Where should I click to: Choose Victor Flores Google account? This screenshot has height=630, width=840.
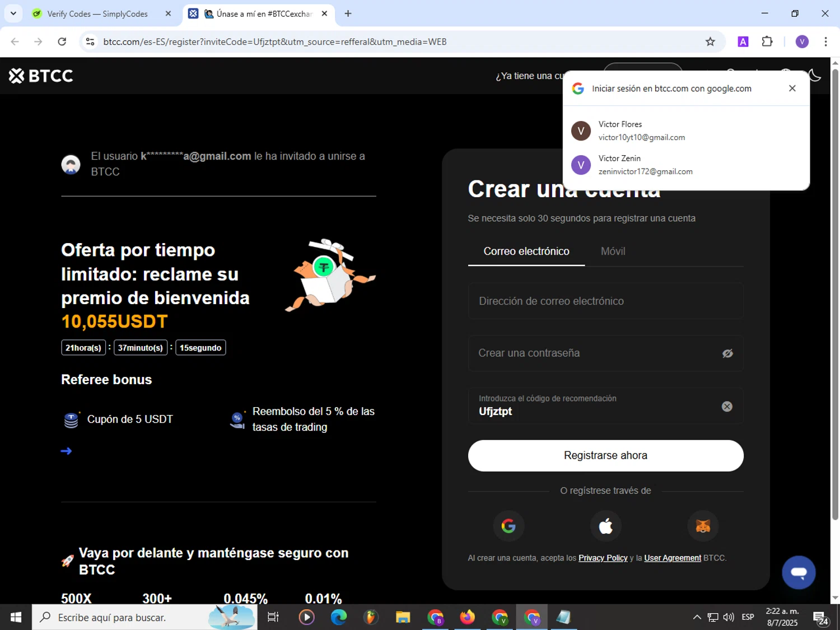coord(686,130)
